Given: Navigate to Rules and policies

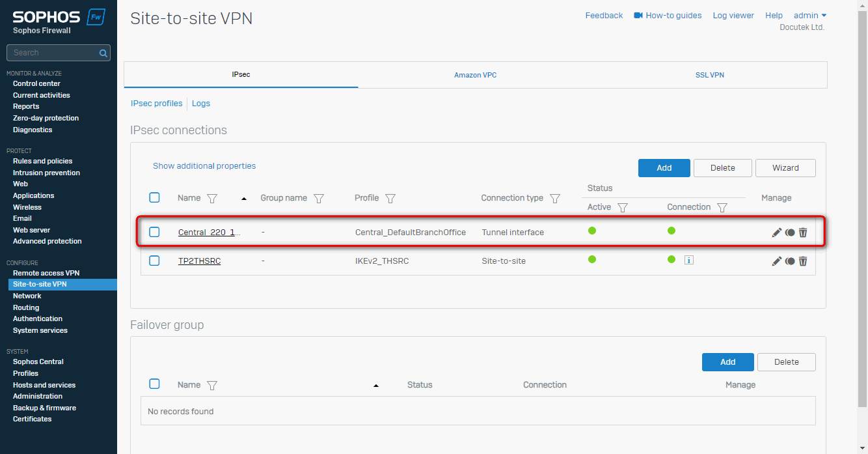Looking at the screenshot, I should (42, 161).
